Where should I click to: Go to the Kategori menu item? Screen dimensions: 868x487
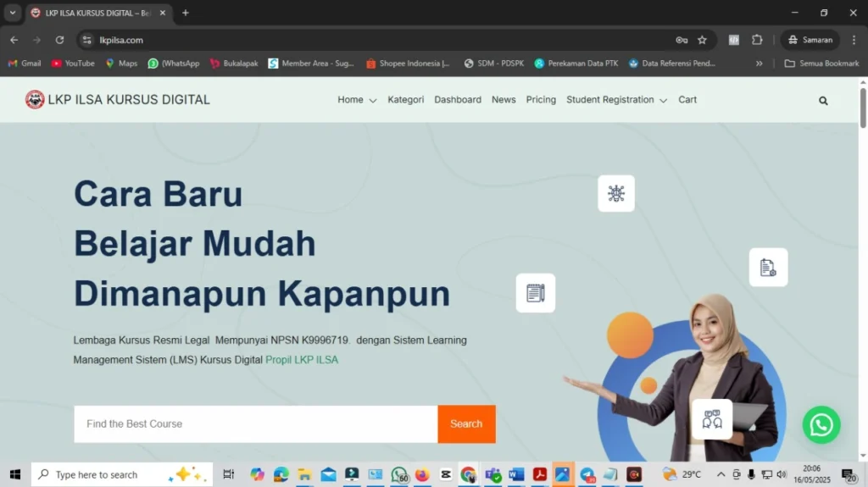point(406,100)
